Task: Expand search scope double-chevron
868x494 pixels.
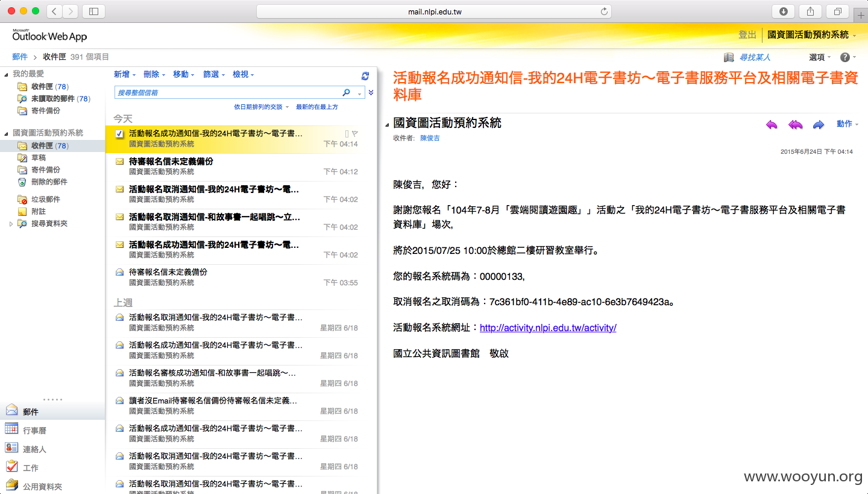Action: 371,93
